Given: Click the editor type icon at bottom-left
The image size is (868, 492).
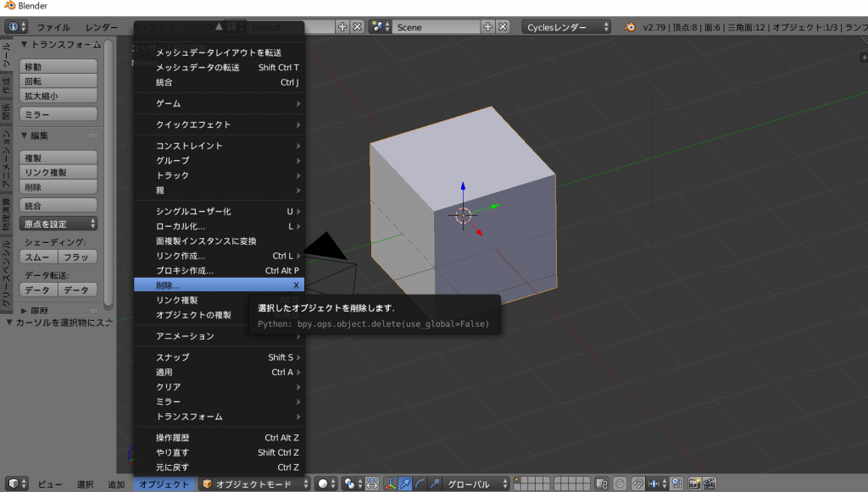Looking at the screenshot, I should click(17, 484).
